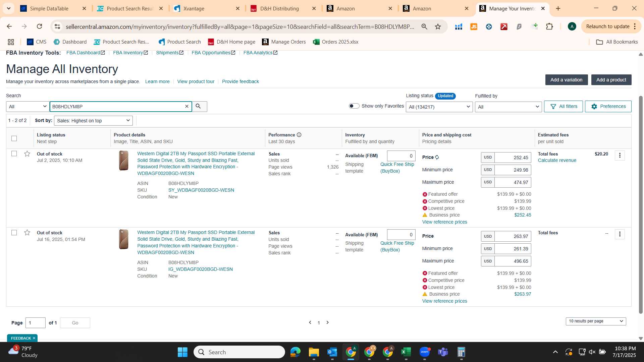The height and width of the screenshot is (362, 644).
Task: Open Microsoft Teams from the taskbar
Action: pos(443,352)
